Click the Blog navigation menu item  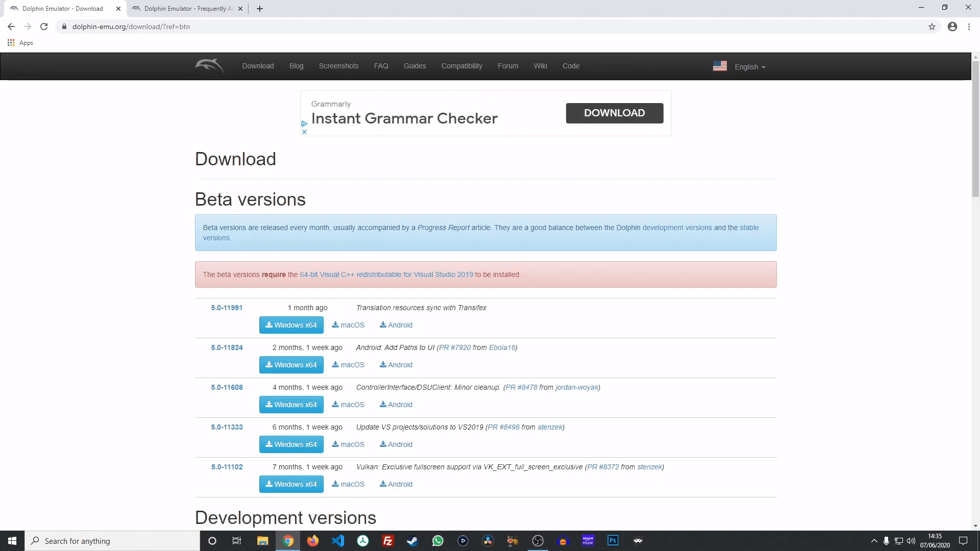pos(296,65)
